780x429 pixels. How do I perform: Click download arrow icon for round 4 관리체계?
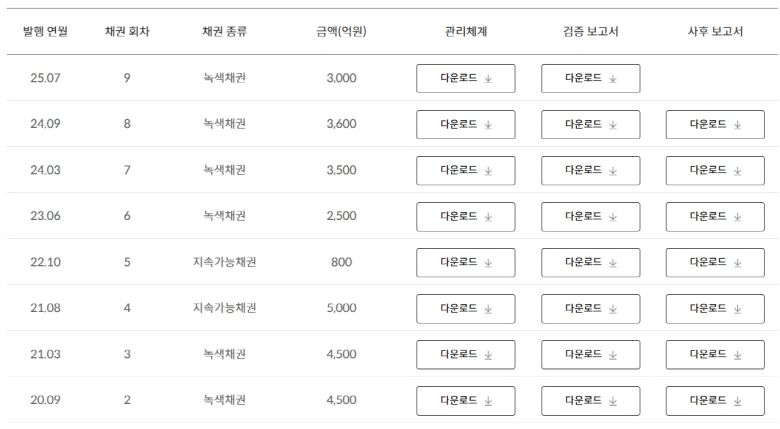pyautogui.click(x=488, y=309)
